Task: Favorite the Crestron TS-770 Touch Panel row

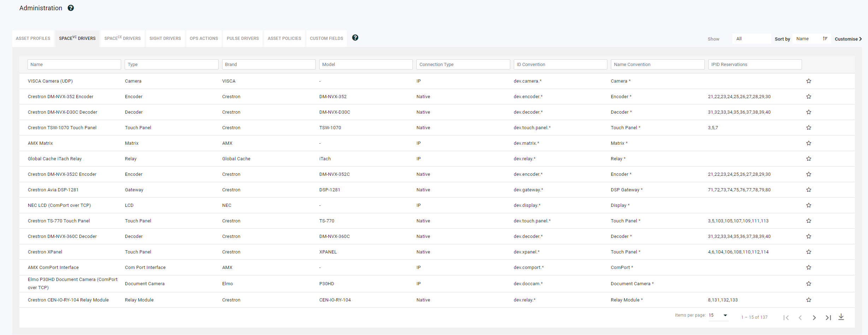Action: 809,221
